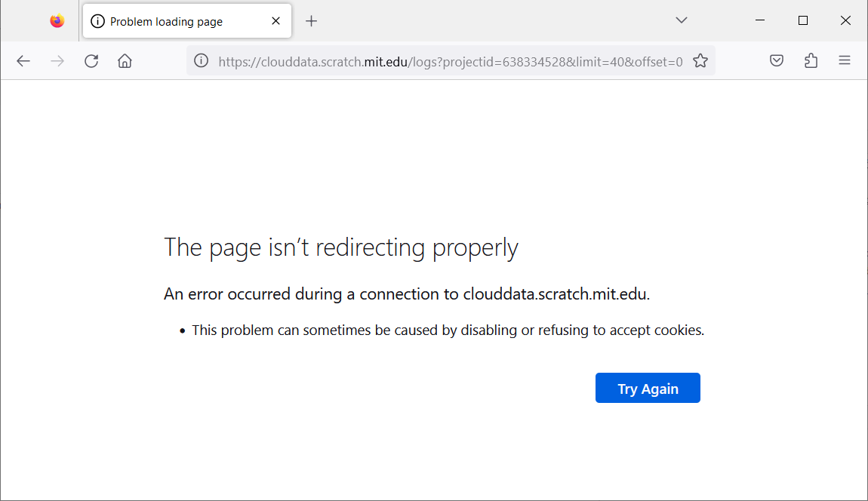Maximize the Firefox window
This screenshot has width=868, height=501.
click(x=803, y=20)
